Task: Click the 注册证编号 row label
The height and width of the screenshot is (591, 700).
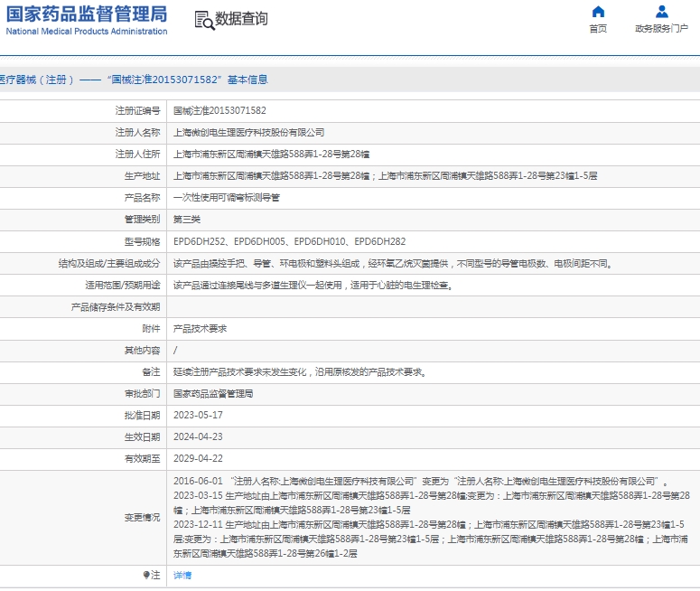Action: [x=137, y=110]
